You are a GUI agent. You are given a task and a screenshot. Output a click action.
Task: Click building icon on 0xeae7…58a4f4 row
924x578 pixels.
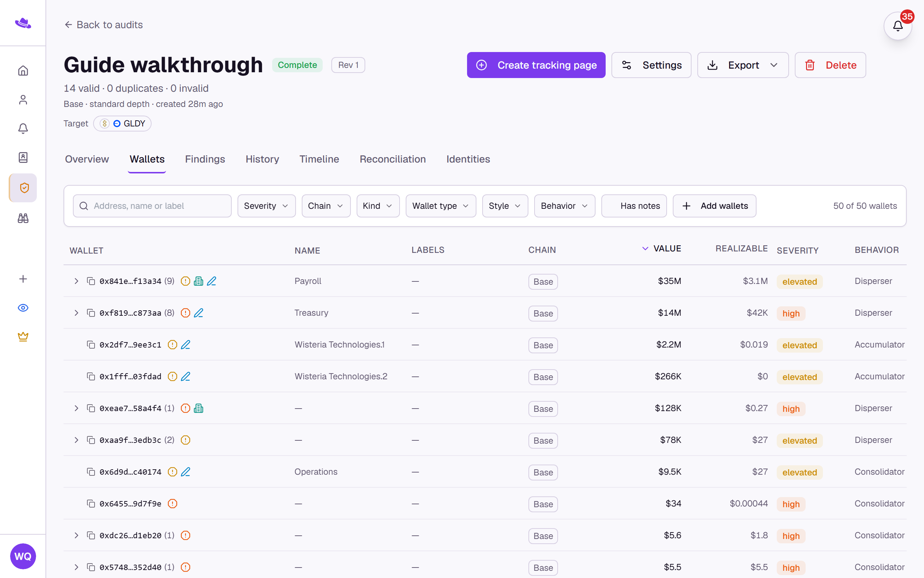click(x=199, y=408)
